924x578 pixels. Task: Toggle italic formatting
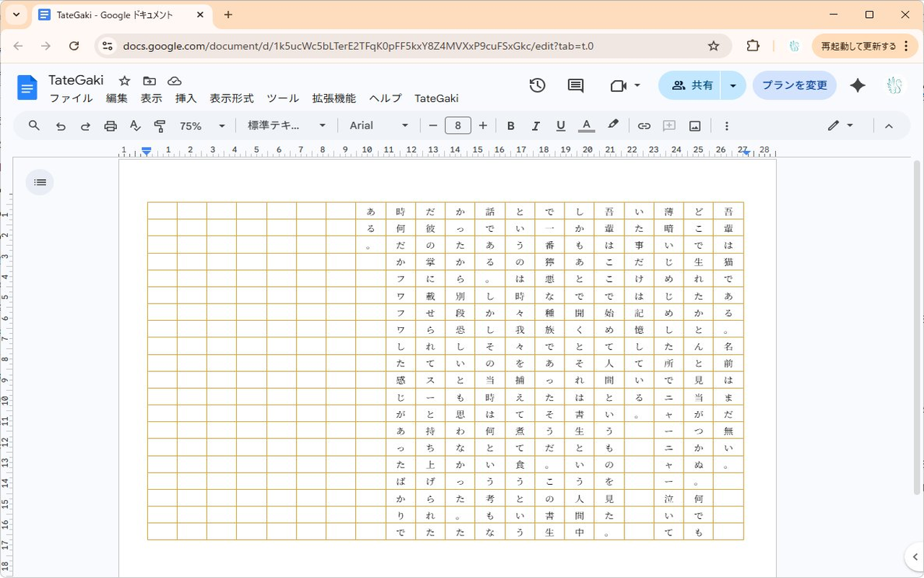coord(536,126)
